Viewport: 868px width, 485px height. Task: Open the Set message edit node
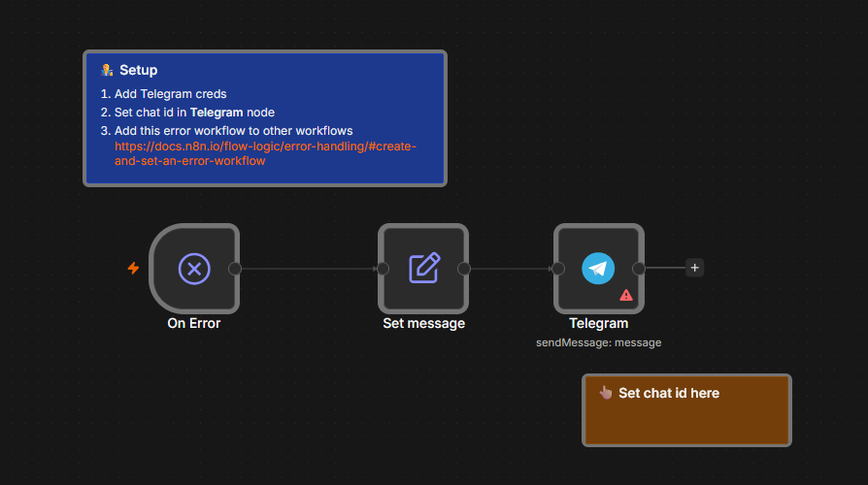click(423, 269)
